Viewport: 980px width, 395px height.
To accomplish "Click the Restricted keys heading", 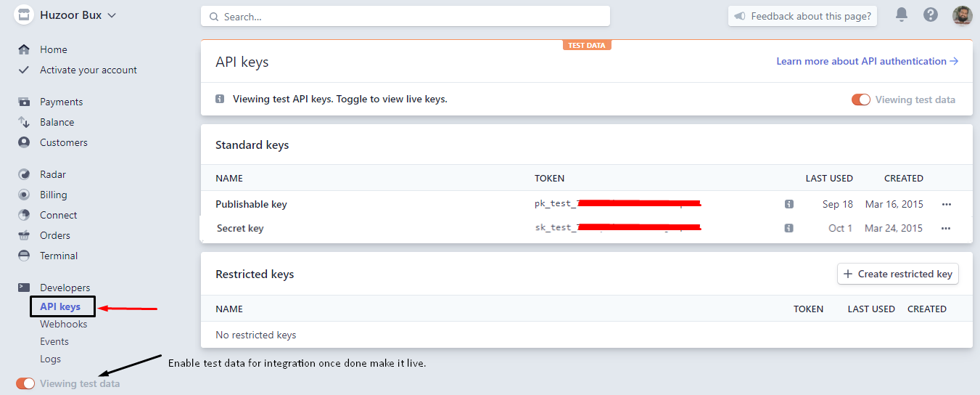I will (255, 274).
